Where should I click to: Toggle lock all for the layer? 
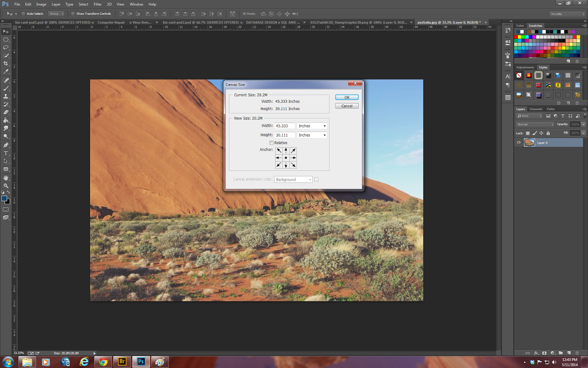548,133
